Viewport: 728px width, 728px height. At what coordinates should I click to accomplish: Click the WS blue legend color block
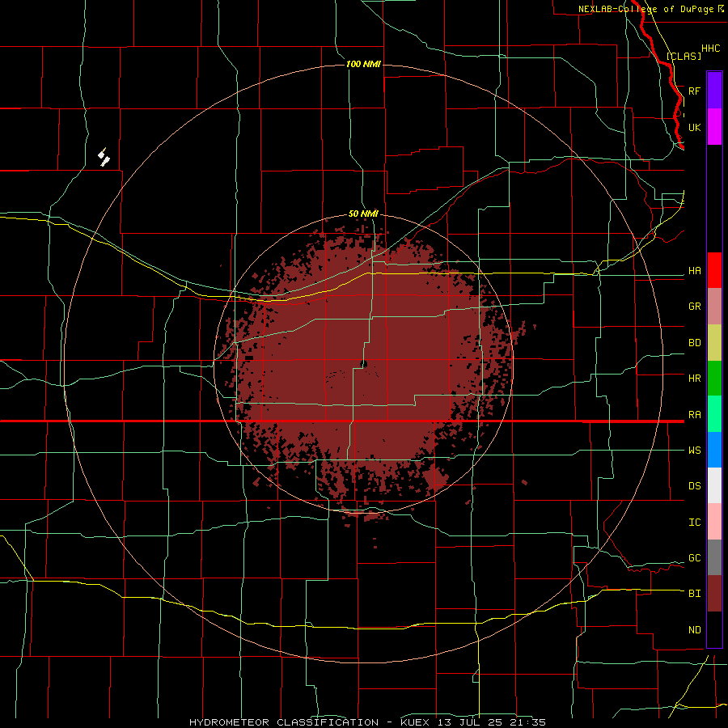714,450
